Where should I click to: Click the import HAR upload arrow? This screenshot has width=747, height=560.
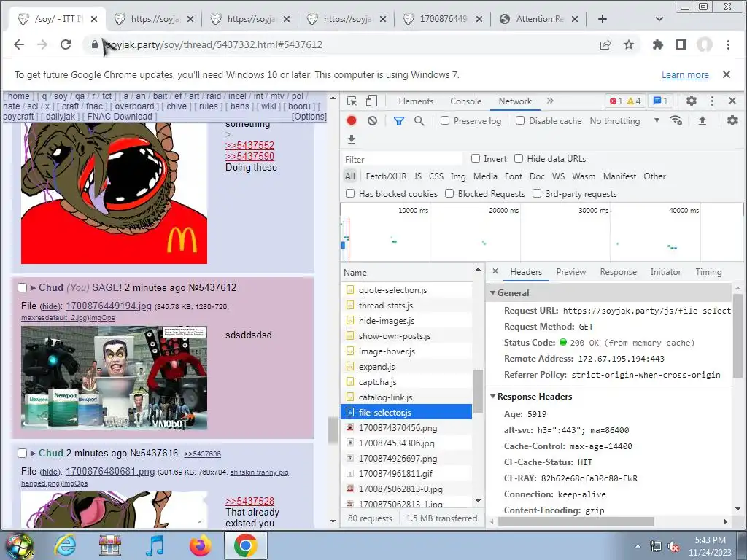(703, 120)
